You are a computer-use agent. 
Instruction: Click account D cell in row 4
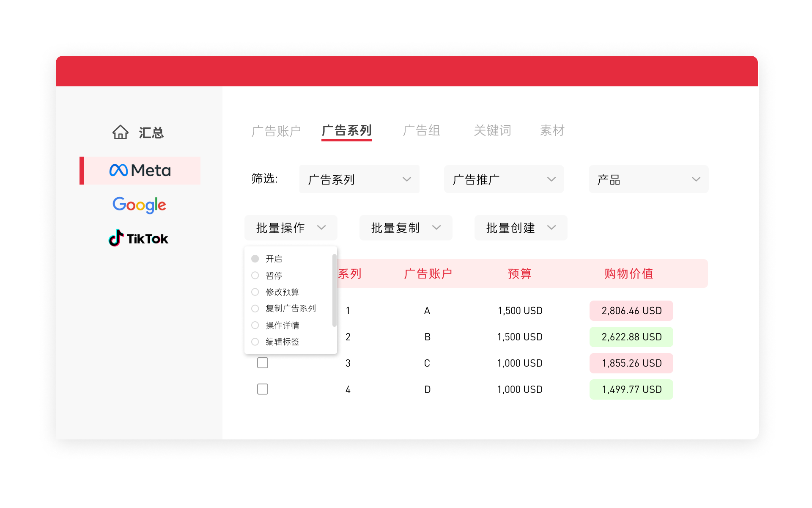428,389
